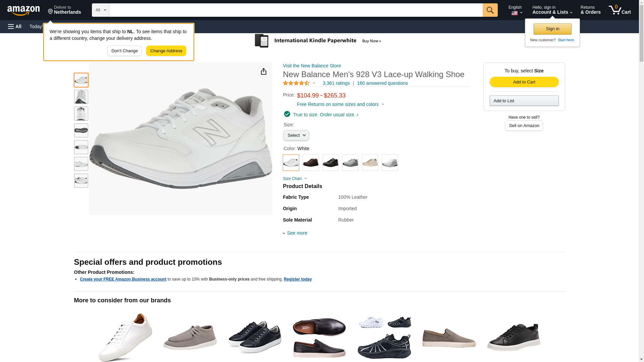Click the Deliver to Netherlands location

64,10
